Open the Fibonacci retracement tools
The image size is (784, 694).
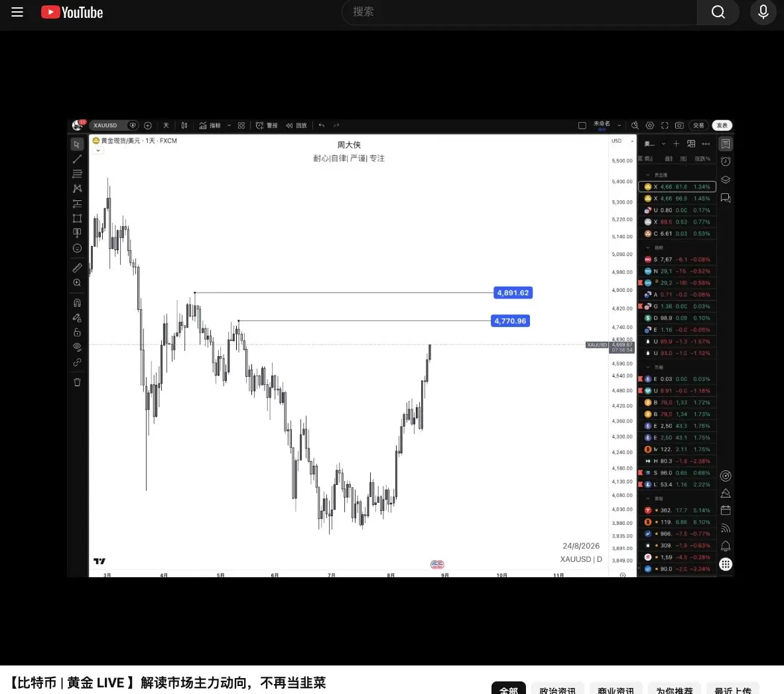[77, 174]
